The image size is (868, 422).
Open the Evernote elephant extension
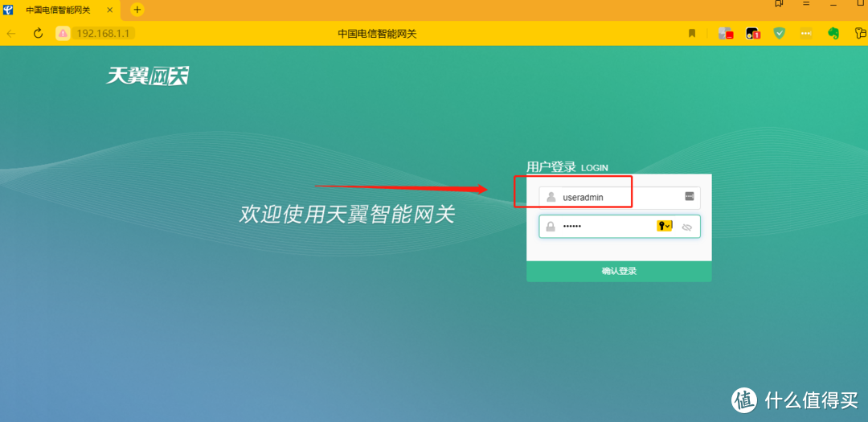tap(833, 33)
